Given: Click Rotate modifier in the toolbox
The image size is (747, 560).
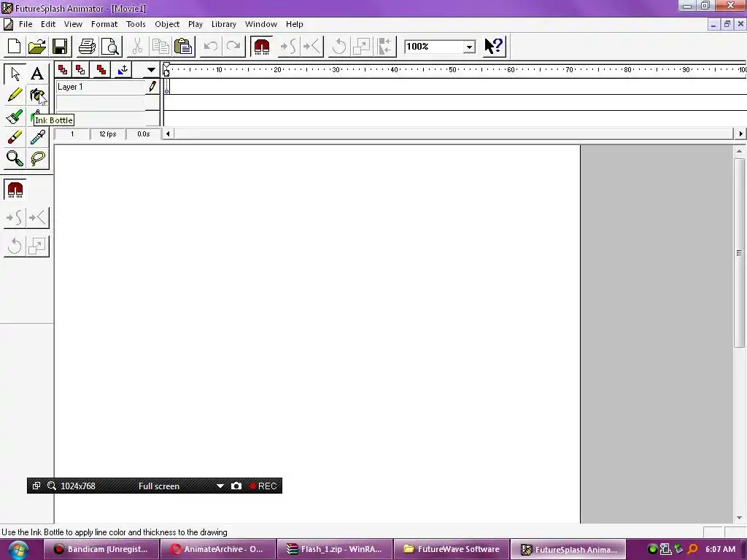Looking at the screenshot, I should [15, 246].
